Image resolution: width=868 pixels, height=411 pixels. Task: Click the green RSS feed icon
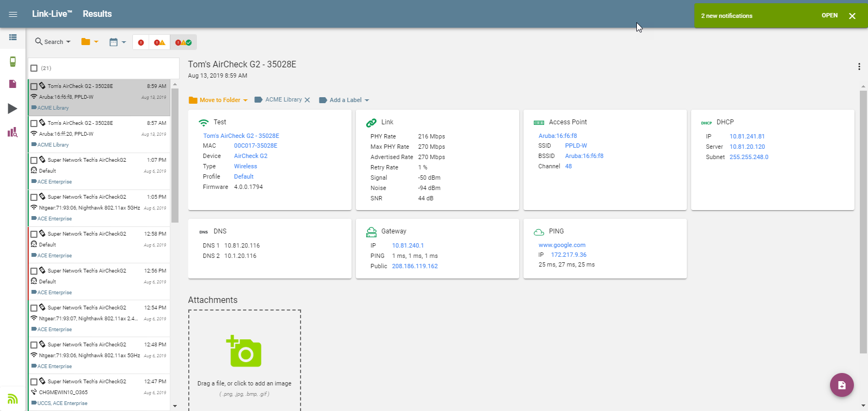(x=12, y=399)
